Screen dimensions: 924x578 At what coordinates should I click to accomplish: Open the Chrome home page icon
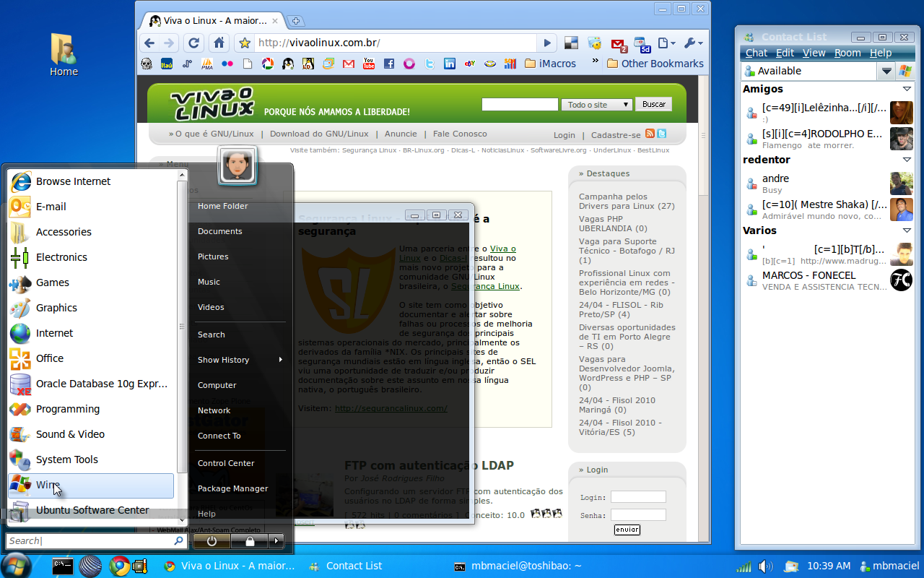click(219, 43)
